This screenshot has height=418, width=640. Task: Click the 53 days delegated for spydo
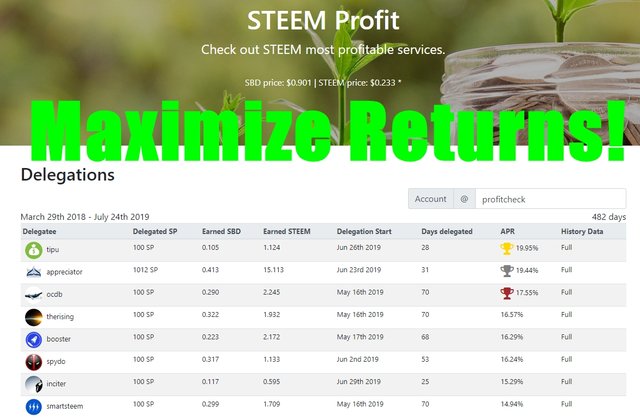point(425,360)
